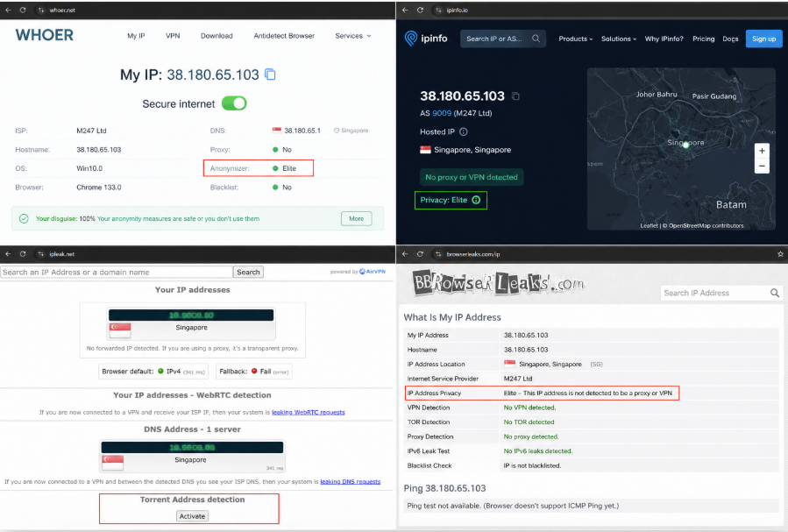Click the BrowserLeaks logo

coord(499,283)
